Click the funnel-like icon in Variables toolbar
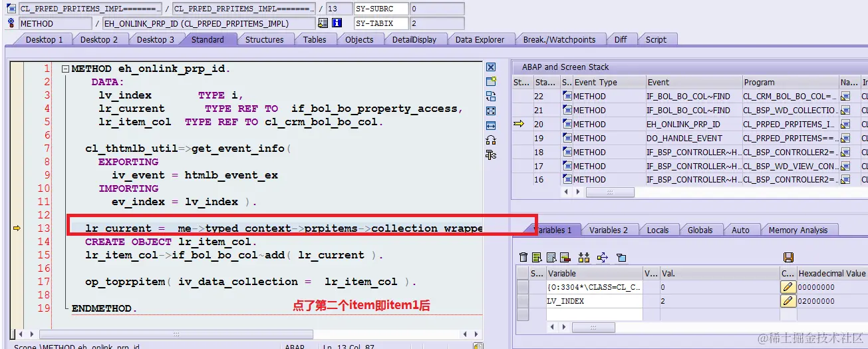Viewport: 868px width, 349px height. (x=621, y=257)
